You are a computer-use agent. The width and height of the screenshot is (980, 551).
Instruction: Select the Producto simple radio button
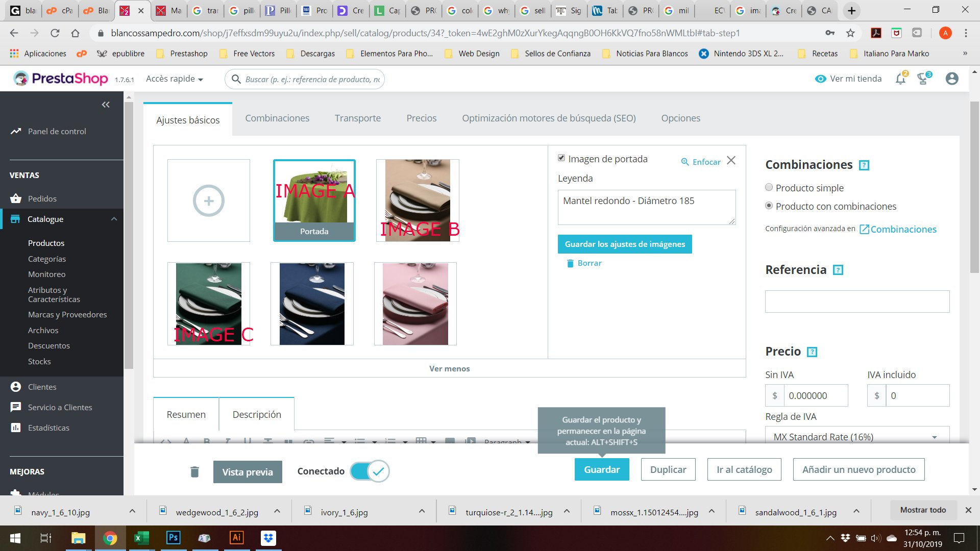[769, 187]
